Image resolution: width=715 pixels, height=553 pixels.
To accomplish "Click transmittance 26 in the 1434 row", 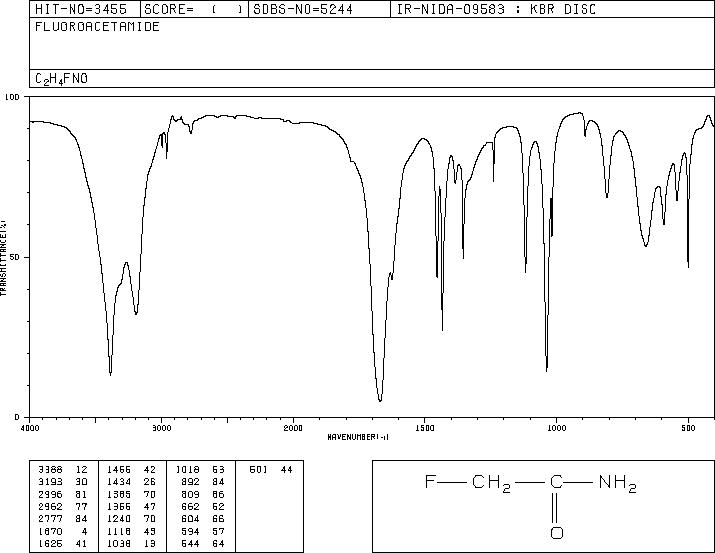I will pos(150,482).
